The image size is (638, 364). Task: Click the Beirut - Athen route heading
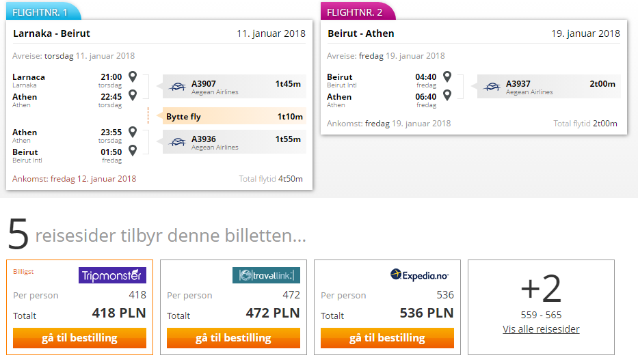[x=361, y=33]
